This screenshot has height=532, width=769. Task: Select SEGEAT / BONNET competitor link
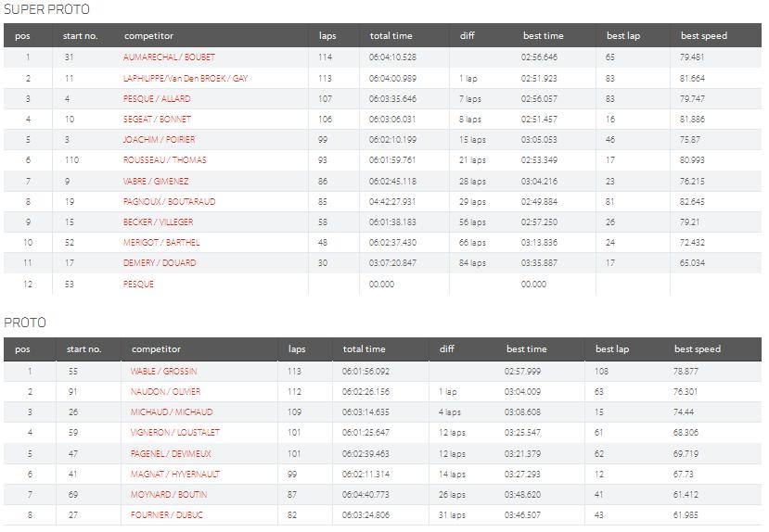click(x=157, y=120)
